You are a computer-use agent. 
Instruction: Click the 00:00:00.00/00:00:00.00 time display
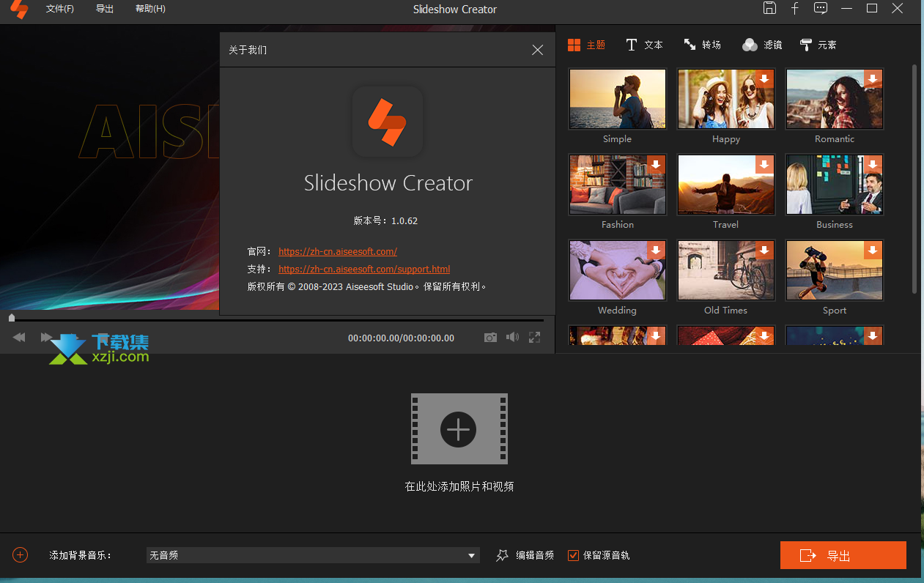coord(401,338)
